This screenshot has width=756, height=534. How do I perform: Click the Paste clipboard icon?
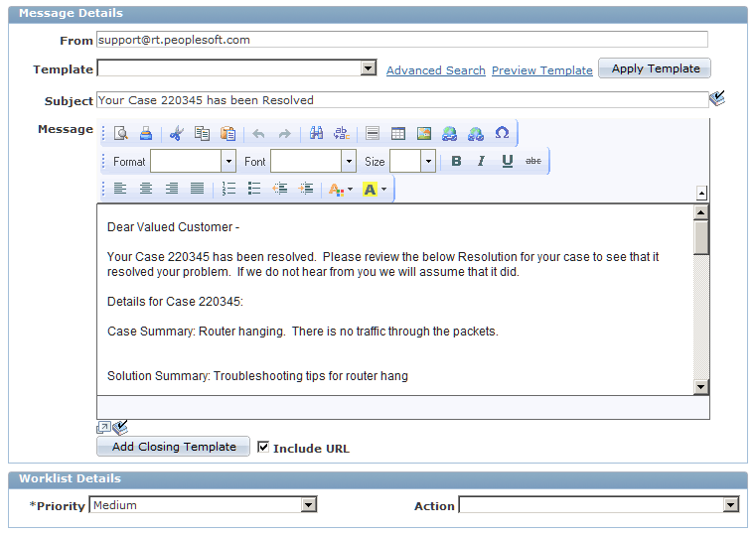[x=227, y=133]
